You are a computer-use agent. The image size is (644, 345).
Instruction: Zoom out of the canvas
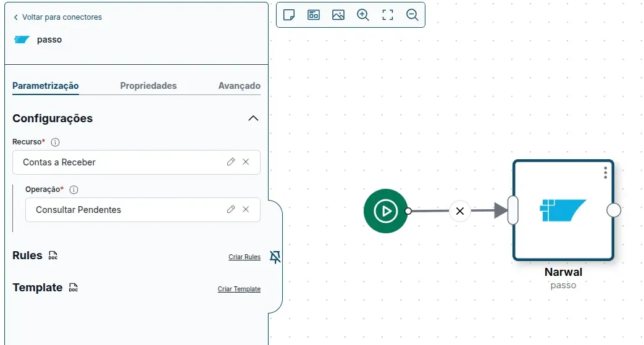412,15
